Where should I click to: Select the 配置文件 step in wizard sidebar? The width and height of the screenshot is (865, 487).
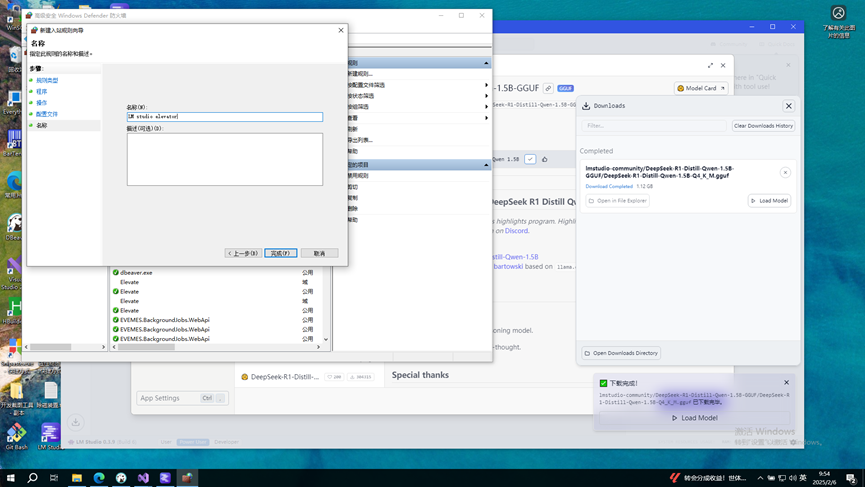coord(47,114)
